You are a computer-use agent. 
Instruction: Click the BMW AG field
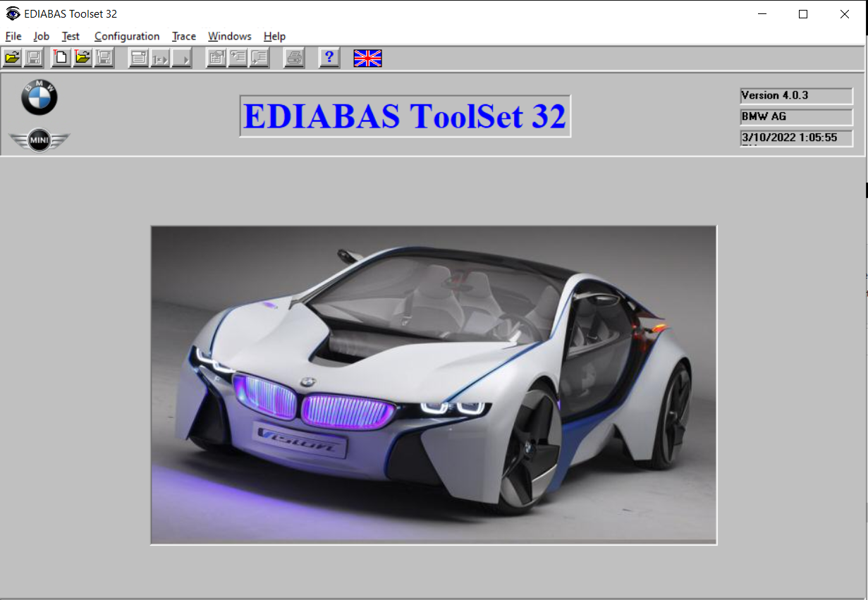(x=796, y=117)
